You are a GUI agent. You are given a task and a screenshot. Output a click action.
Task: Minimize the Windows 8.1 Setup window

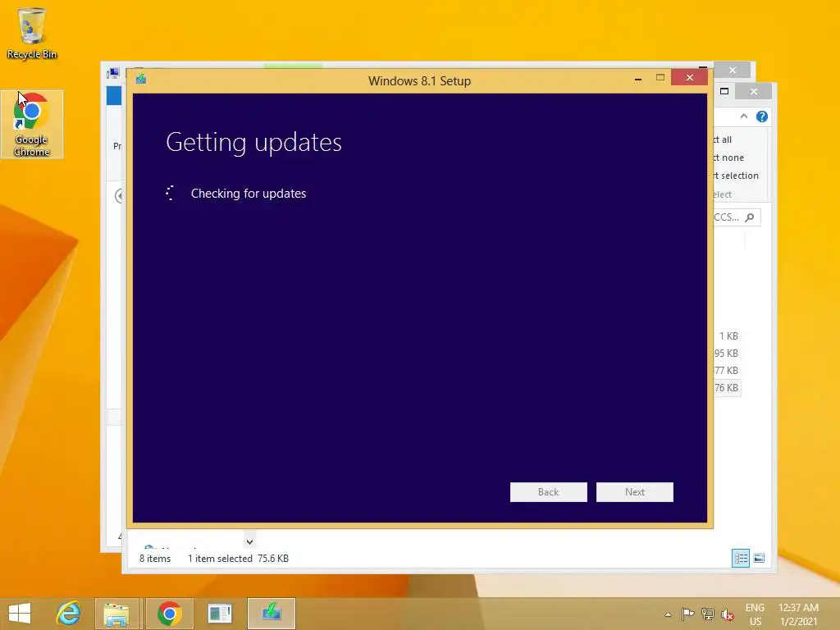coord(637,79)
